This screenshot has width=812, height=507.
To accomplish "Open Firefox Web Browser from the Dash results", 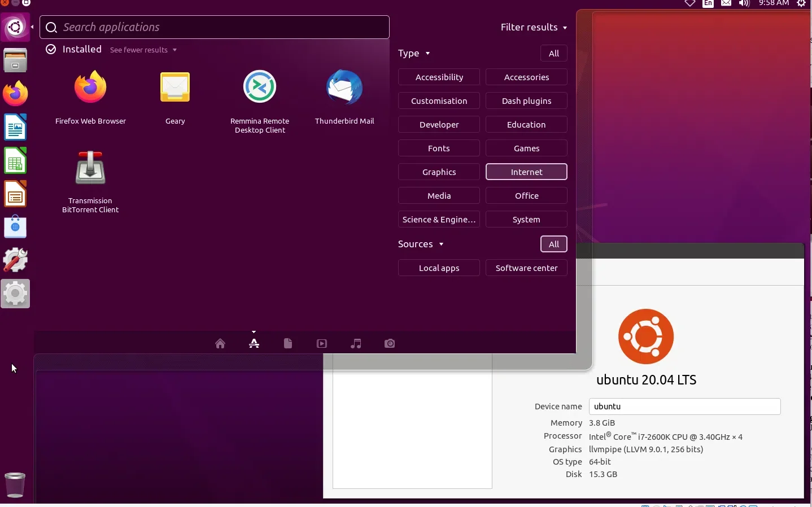I will [90, 96].
